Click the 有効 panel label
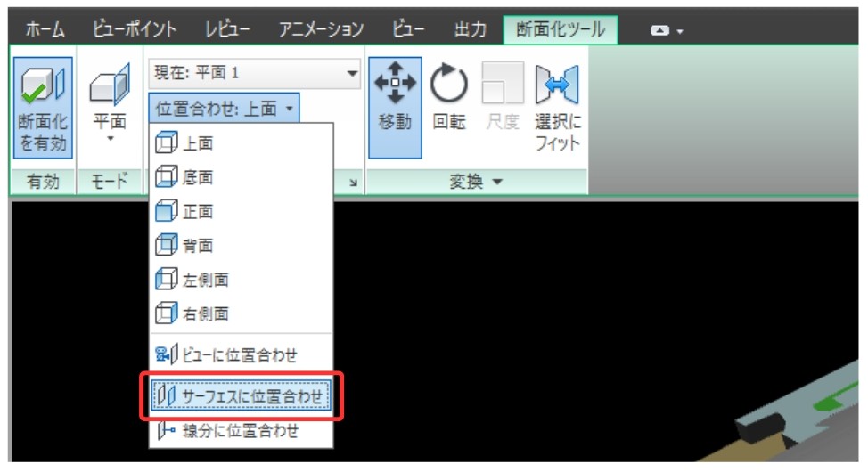This screenshot has height=472, width=868. [43, 182]
